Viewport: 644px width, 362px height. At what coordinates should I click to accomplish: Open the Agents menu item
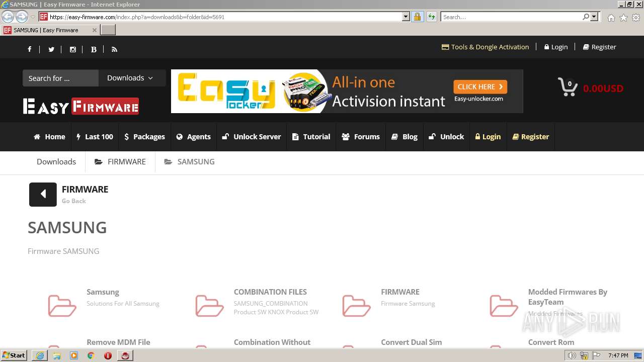(x=194, y=137)
